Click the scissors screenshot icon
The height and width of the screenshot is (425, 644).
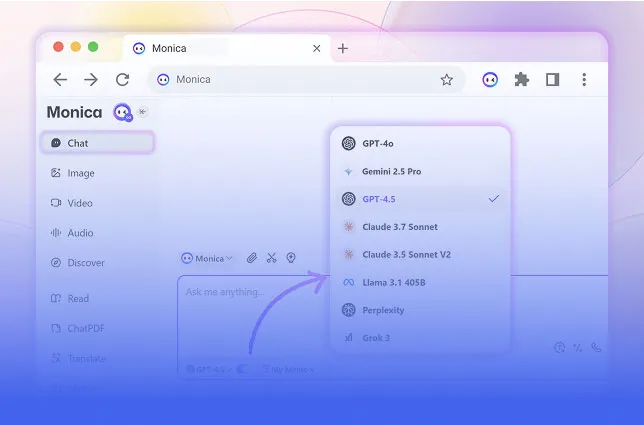click(271, 258)
